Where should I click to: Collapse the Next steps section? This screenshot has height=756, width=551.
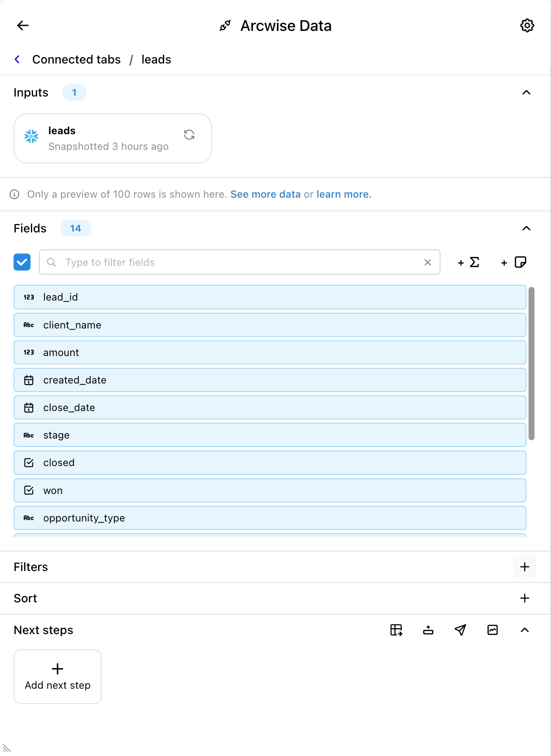pyautogui.click(x=525, y=630)
